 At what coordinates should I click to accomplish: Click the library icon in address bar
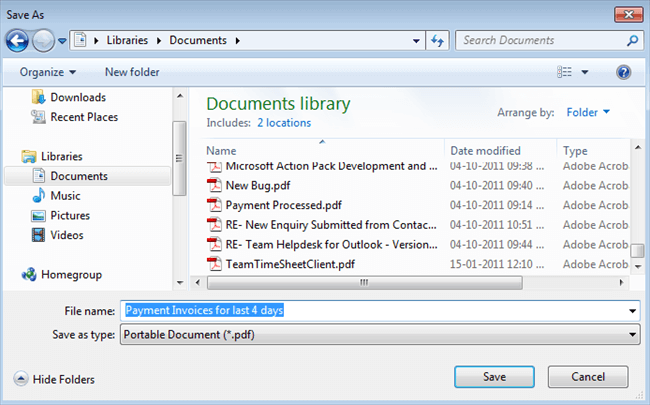coord(80,40)
